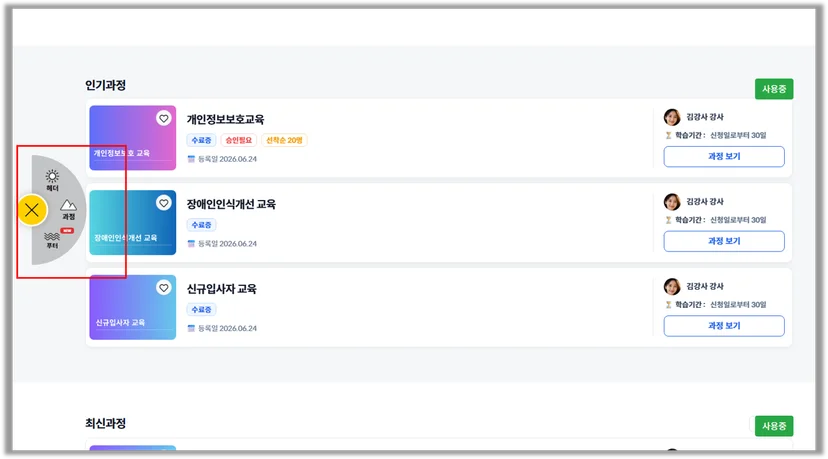Open 과정 보기 for 개인정보보호교육

724,156
